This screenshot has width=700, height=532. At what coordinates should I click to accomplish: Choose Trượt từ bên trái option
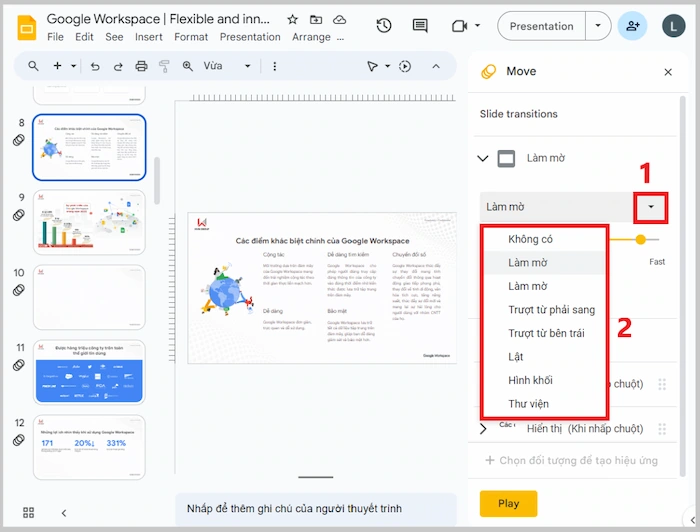coord(545,333)
